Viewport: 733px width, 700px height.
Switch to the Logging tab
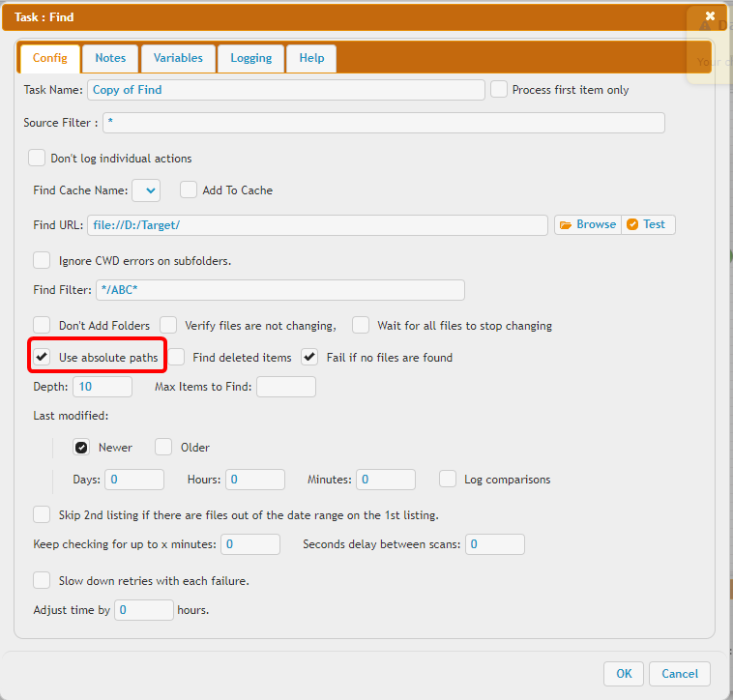click(251, 58)
